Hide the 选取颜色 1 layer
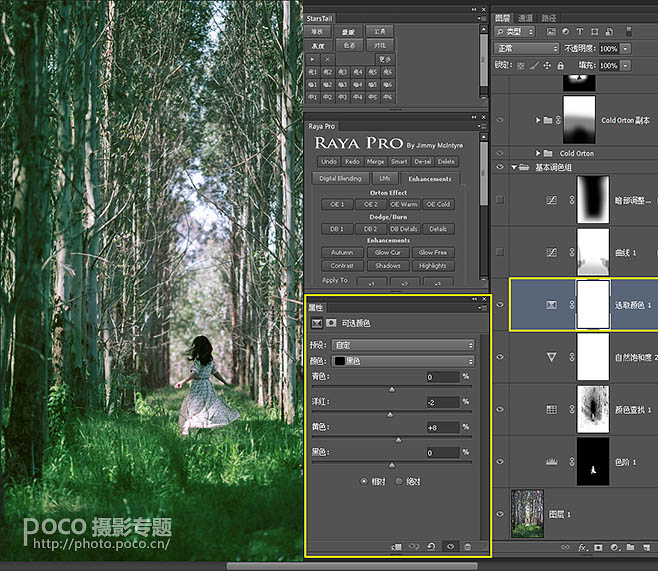The width and height of the screenshot is (658, 571). pyautogui.click(x=500, y=305)
